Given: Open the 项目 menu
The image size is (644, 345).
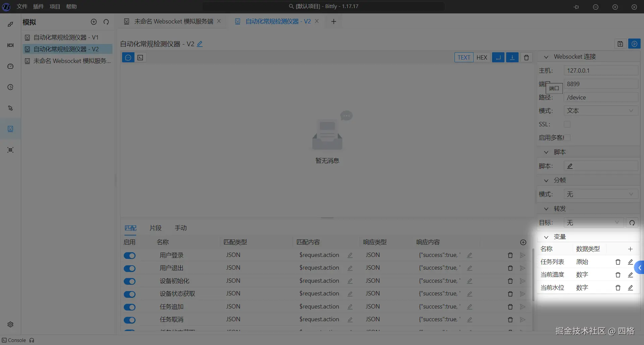Looking at the screenshot, I should tap(55, 6).
